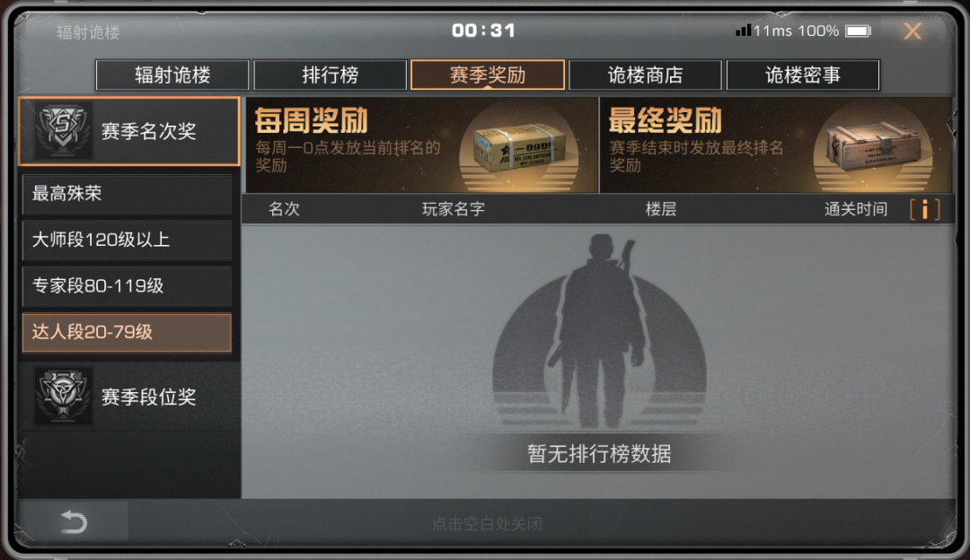Choose 大师段120级以上 tier
The height and width of the screenshot is (560, 970).
tap(127, 240)
